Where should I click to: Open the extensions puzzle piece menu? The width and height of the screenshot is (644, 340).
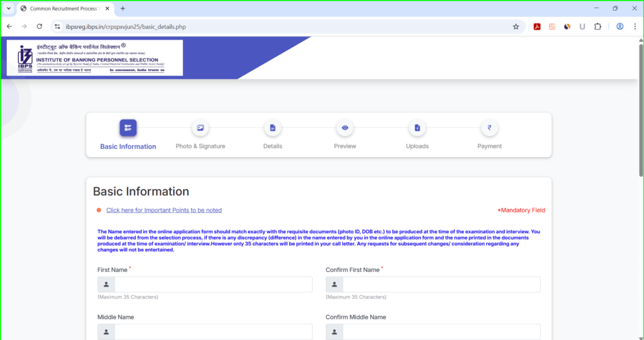[597, 26]
